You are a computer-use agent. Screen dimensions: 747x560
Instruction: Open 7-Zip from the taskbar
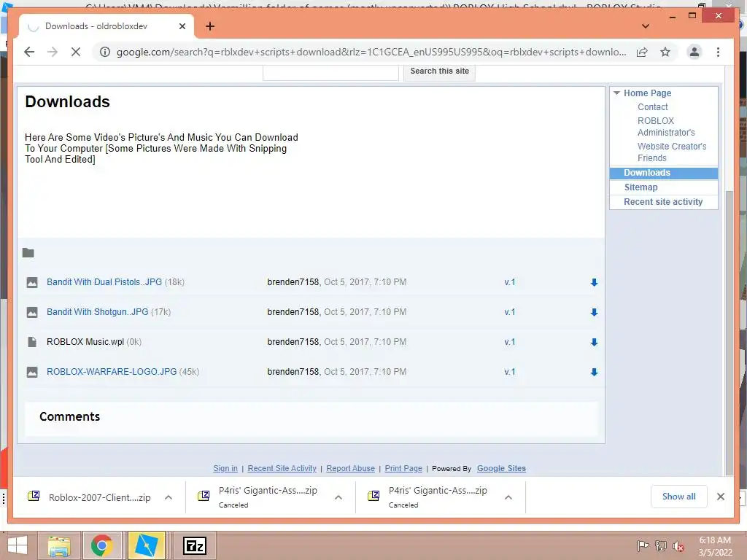pos(195,545)
